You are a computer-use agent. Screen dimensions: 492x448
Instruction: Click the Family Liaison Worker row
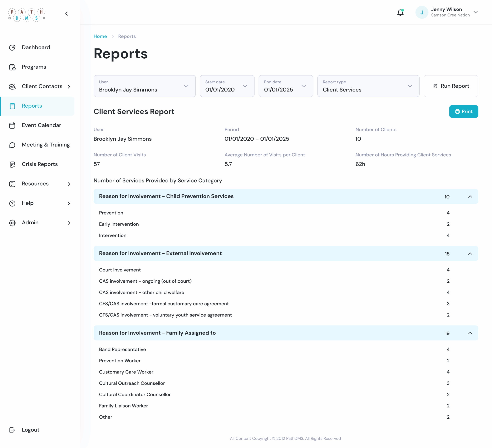click(x=286, y=406)
